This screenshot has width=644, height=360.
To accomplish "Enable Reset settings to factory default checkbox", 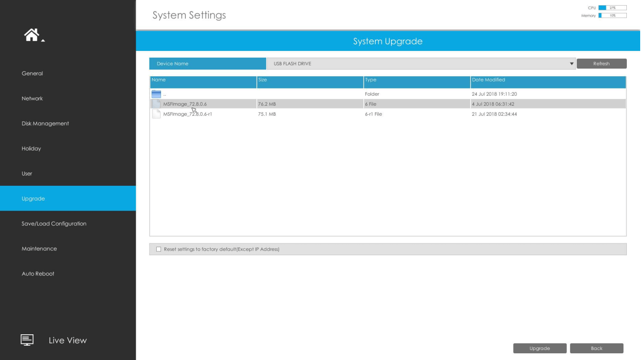I will click(159, 249).
